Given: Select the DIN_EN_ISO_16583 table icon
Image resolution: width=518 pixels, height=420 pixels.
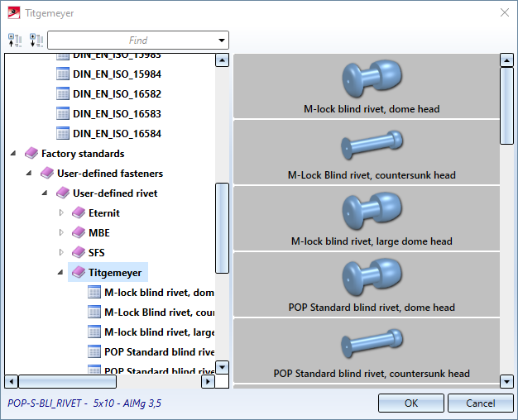Looking at the screenshot, I should tap(63, 113).
